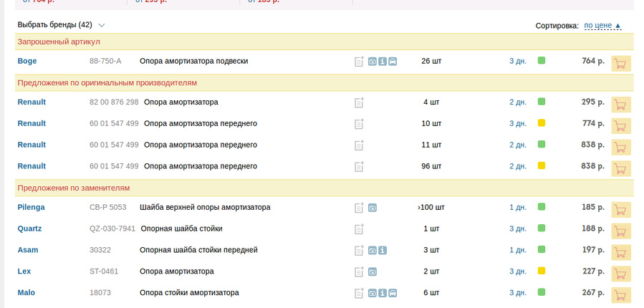Screen dimensions: 644x308
Task: Click the yellow status square for Lex
Action: 542,271
